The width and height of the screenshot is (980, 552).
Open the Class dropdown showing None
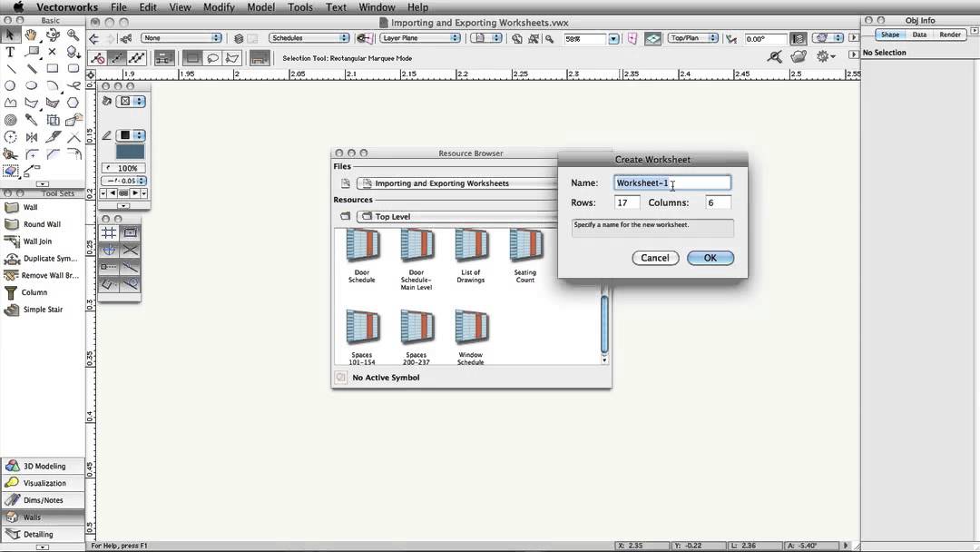(x=181, y=38)
